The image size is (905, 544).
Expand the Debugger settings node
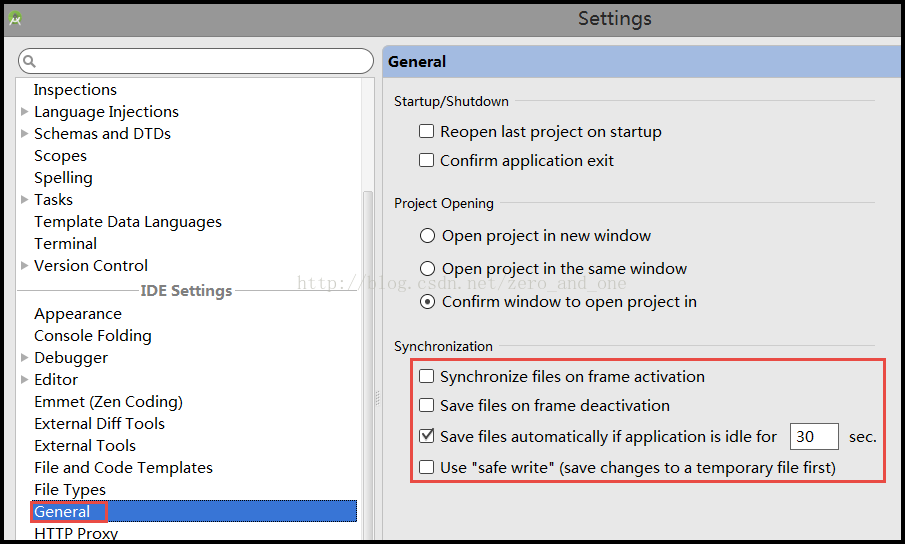tap(25, 357)
